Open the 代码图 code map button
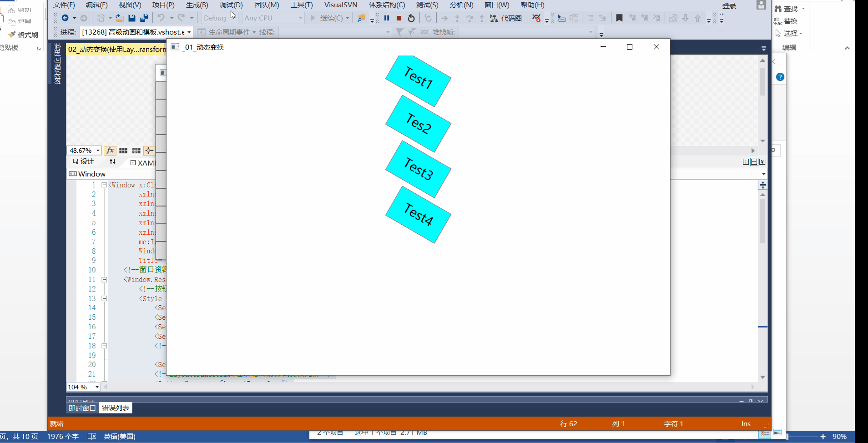The height and width of the screenshot is (443, 868). click(x=506, y=18)
